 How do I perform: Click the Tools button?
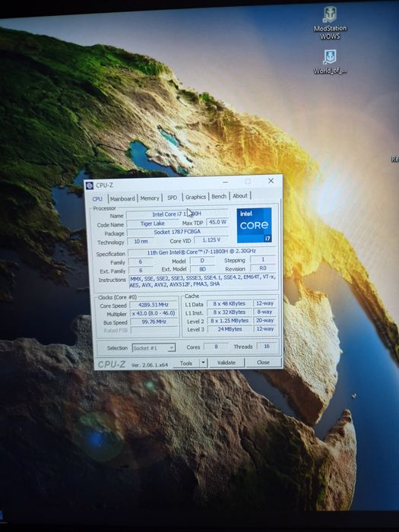[x=186, y=363]
